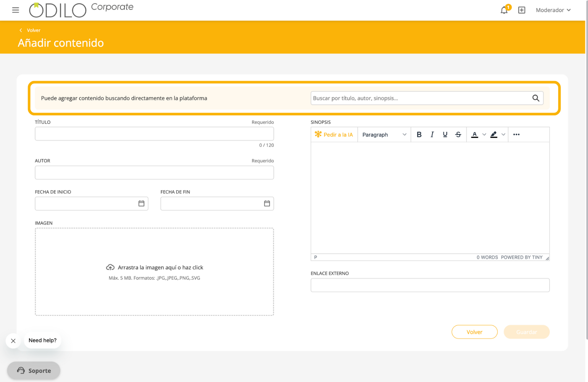Toggle strikethrough formatting in the synopsis editor
Viewport: 588px width, 382px height.
(x=458, y=134)
